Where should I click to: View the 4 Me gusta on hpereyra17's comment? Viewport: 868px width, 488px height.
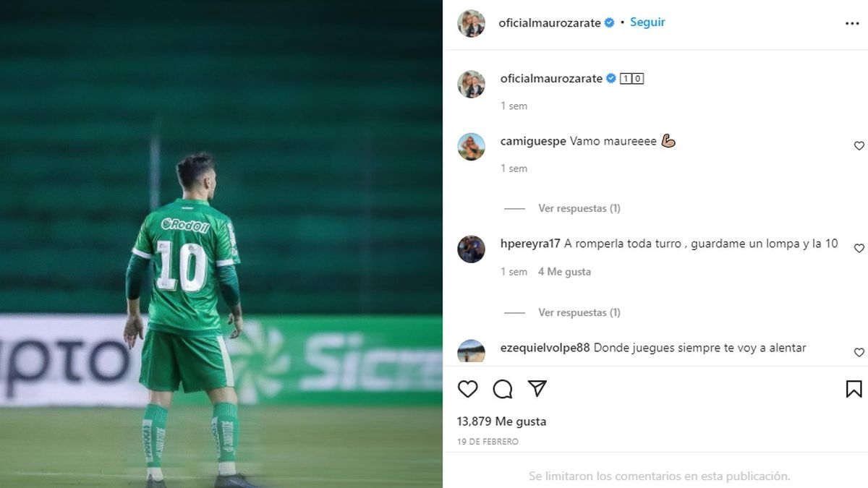564,272
